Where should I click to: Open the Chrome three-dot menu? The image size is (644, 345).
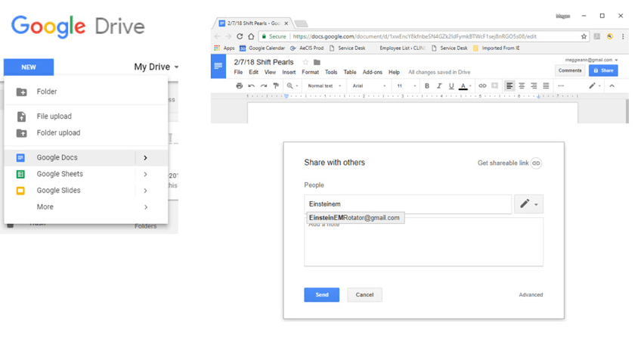coord(623,36)
